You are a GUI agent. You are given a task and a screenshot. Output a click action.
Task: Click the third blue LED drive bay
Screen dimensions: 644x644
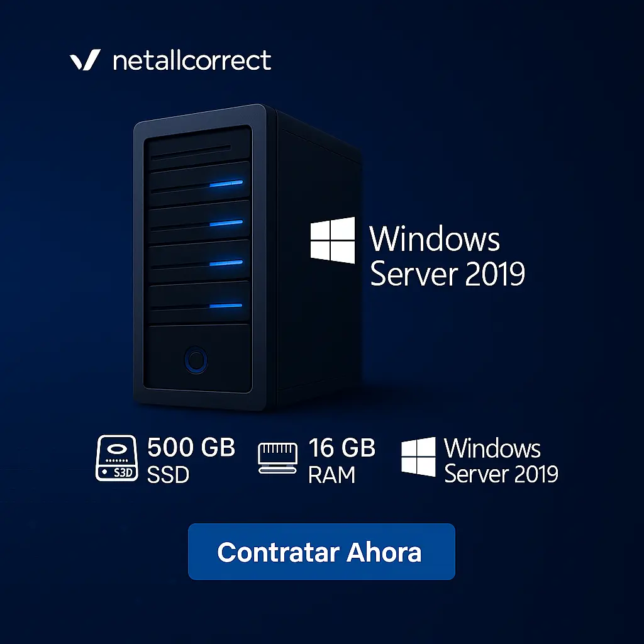(199, 262)
